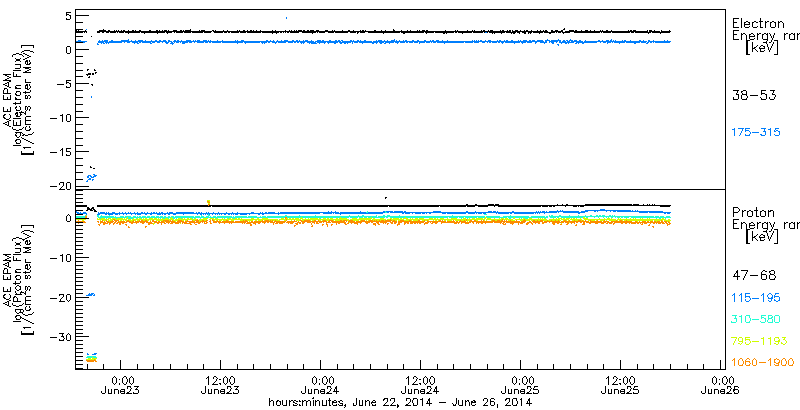Click the blue dropout cluster near -20 in proton panel
Viewport: 800px width, 410px height.
[90, 294]
